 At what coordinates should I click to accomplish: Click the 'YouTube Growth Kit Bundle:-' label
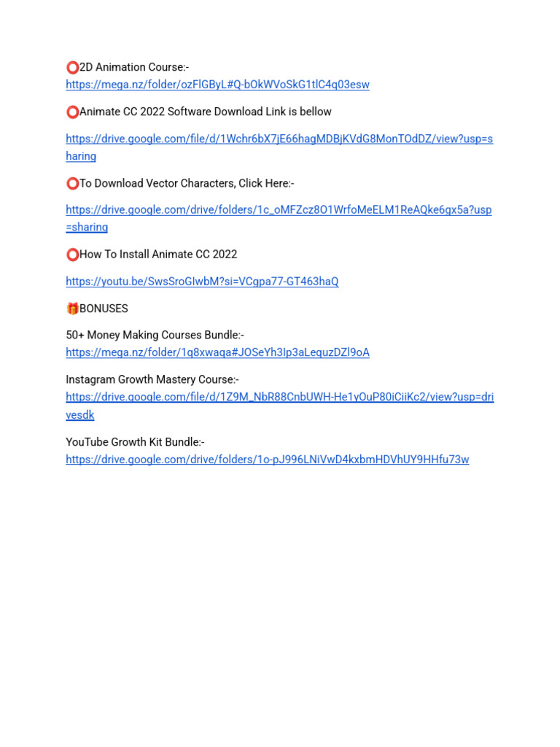(x=135, y=442)
